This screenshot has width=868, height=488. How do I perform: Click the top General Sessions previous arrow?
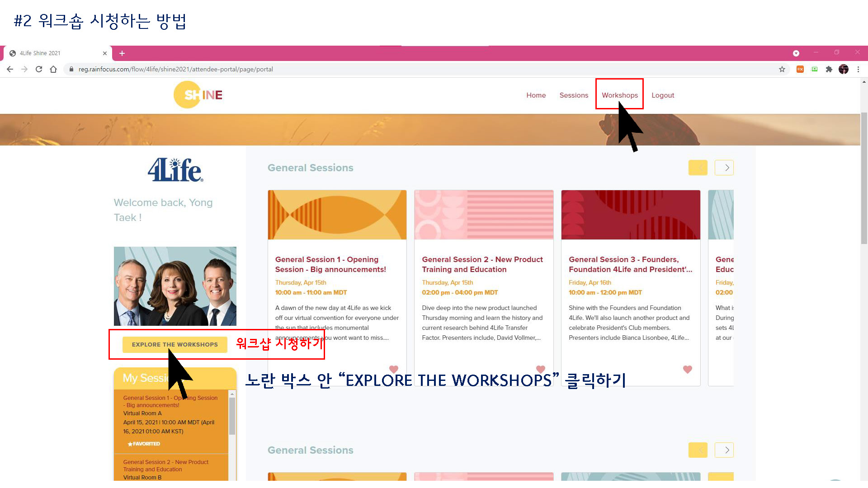698,168
